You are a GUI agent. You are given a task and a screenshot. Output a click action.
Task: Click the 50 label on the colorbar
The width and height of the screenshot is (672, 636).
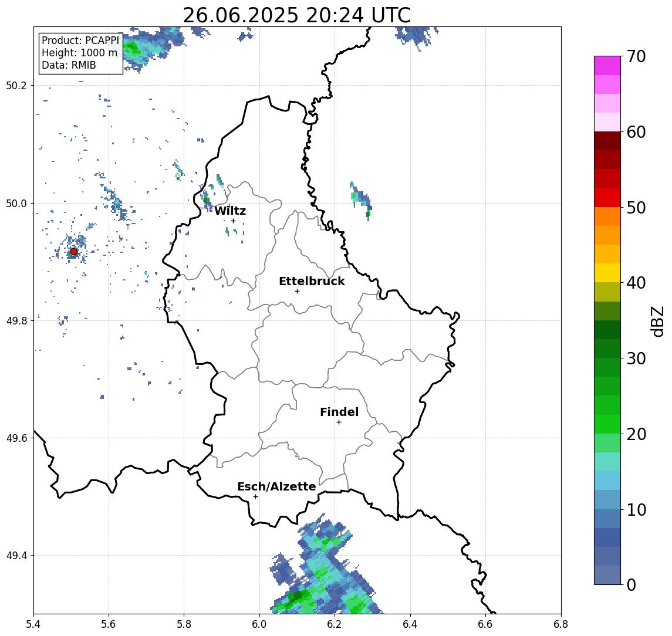(636, 208)
